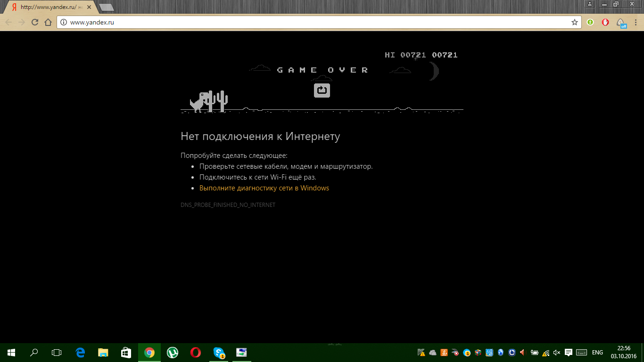
Task: Show battery power status
Action: (535, 352)
